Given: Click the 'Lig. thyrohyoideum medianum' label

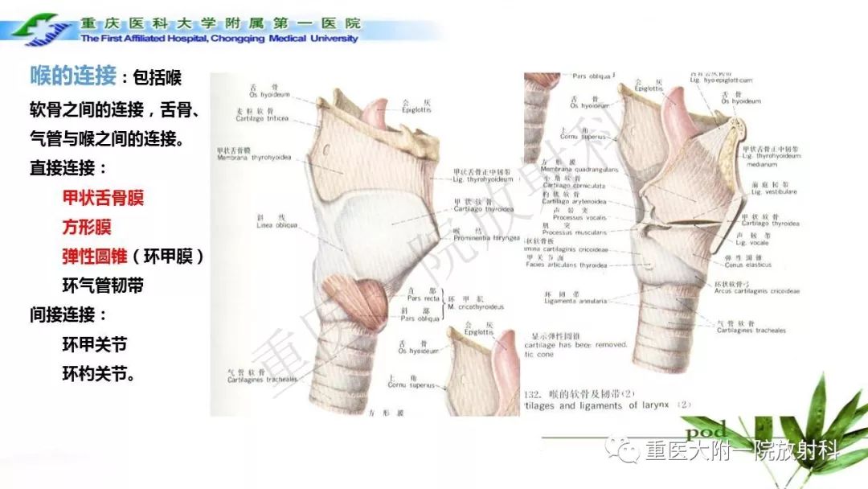Looking at the screenshot, I should 771,160.
